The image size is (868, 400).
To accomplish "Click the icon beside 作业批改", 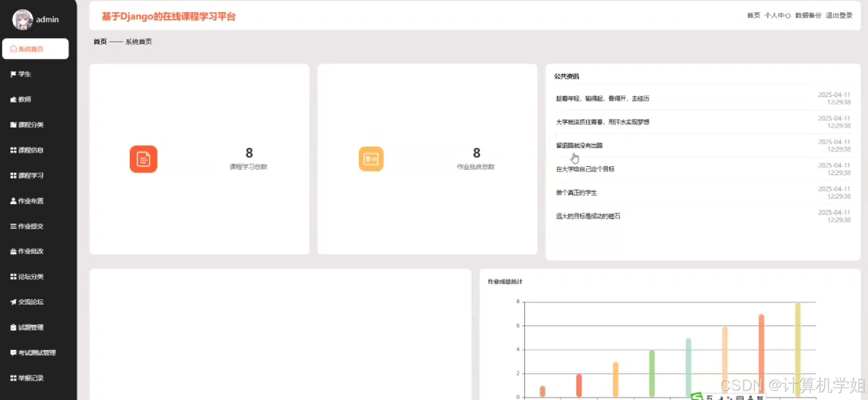I will click(x=13, y=251).
